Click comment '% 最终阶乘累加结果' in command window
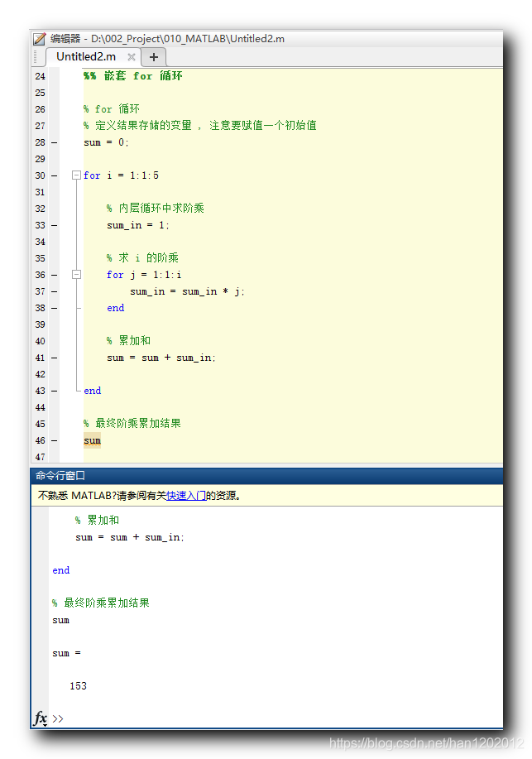 click(101, 603)
